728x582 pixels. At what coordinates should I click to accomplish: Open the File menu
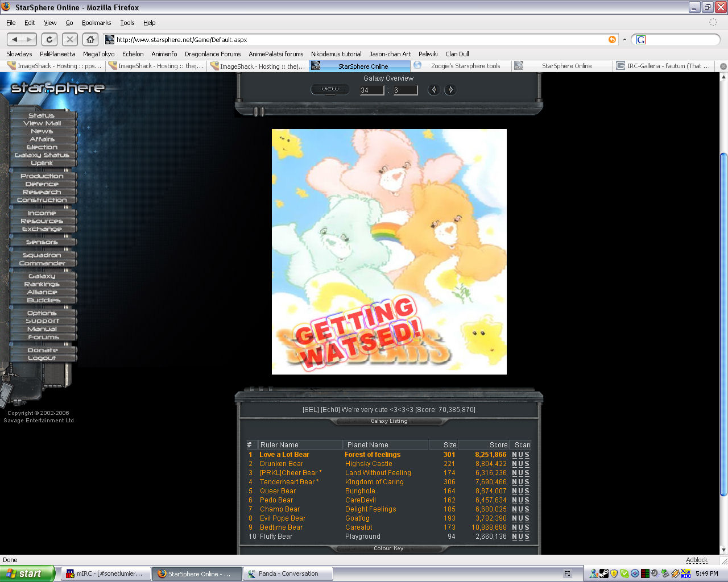pos(11,23)
